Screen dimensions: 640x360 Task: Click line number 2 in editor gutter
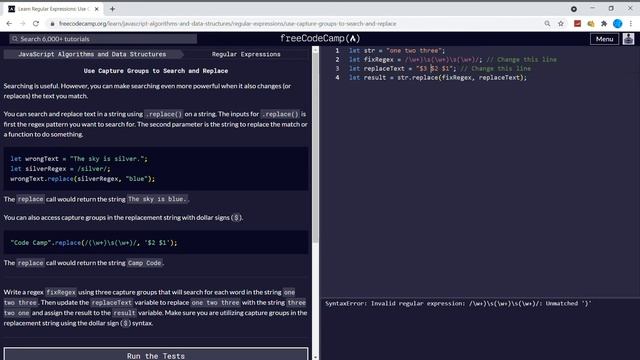[337, 60]
